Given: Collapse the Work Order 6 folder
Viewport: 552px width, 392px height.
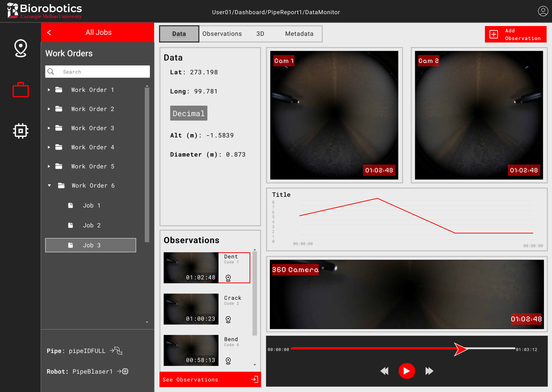Looking at the screenshot, I should pos(49,185).
